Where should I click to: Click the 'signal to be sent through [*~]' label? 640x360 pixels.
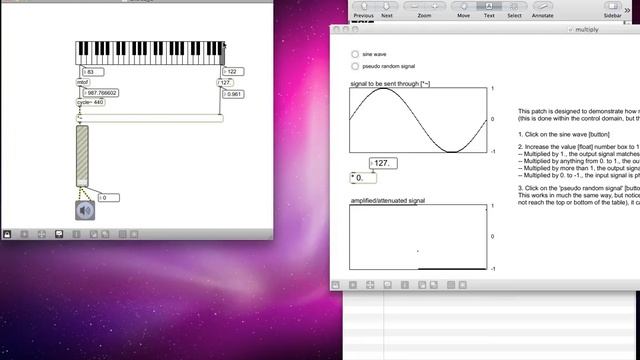tap(390, 84)
